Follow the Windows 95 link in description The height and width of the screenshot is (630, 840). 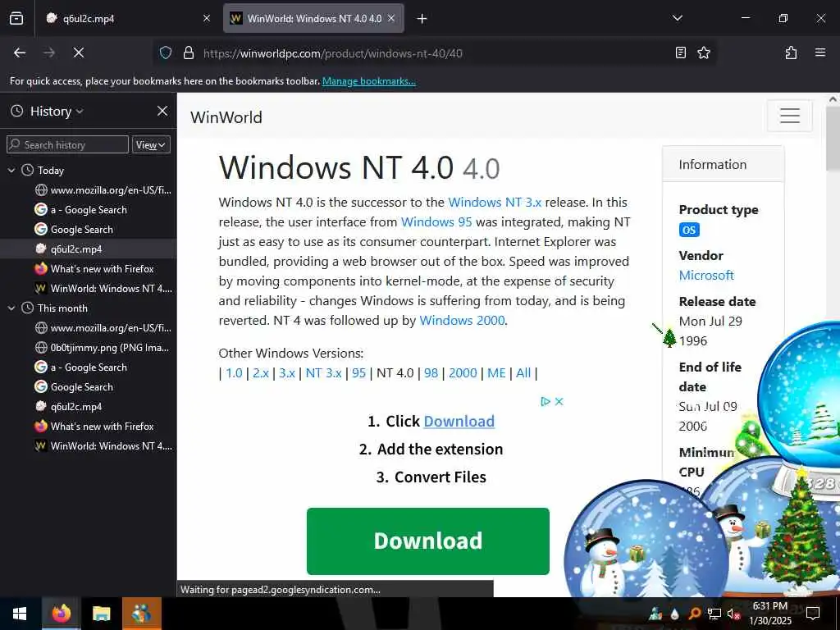436,222
